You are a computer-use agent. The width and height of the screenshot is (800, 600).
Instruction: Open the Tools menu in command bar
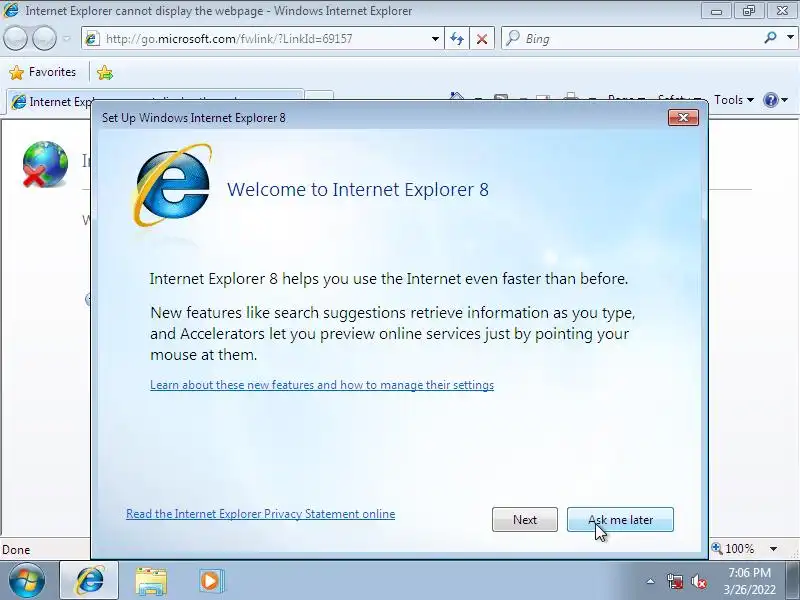click(x=734, y=100)
